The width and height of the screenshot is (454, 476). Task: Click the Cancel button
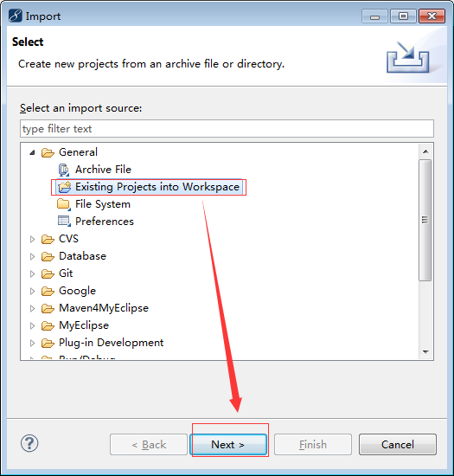click(398, 445)
